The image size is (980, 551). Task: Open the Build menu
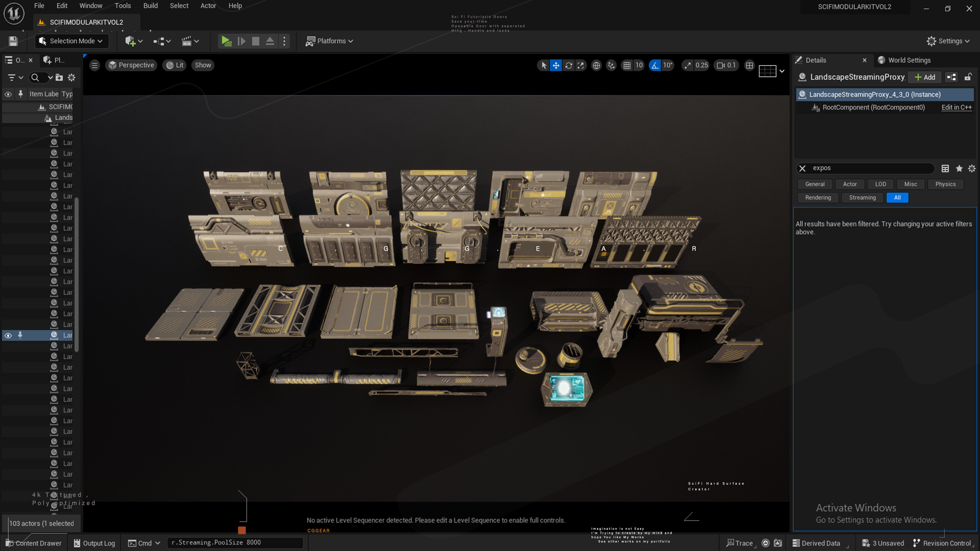tap(150, 6)
